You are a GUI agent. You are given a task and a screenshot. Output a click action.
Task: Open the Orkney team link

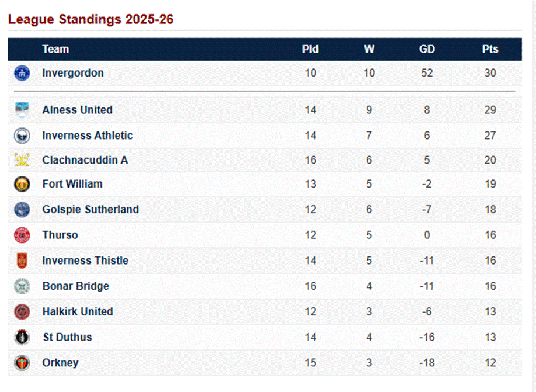[x=60, y=363]
